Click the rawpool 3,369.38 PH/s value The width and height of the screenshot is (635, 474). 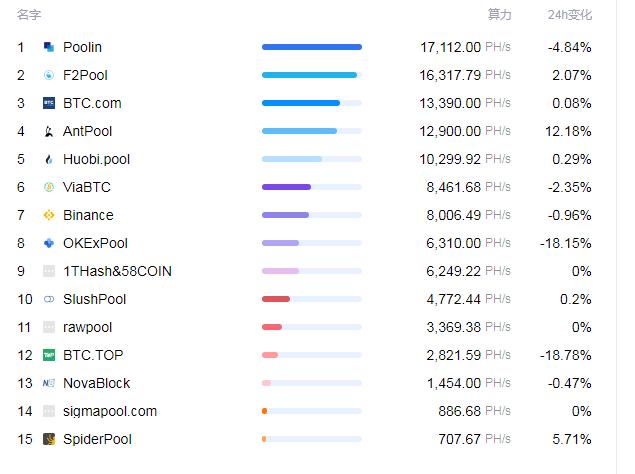(x=469, y=327)
